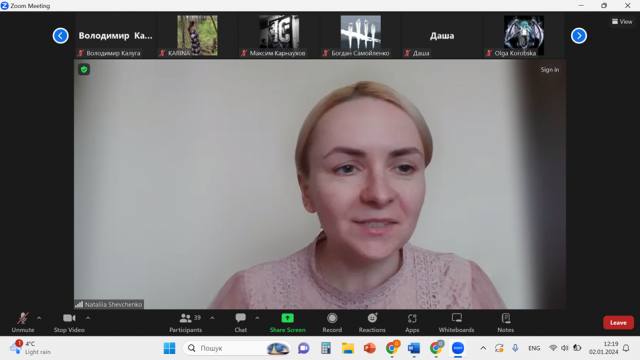
Task: Open Whiteboards
Action: (x=456, y=322)
